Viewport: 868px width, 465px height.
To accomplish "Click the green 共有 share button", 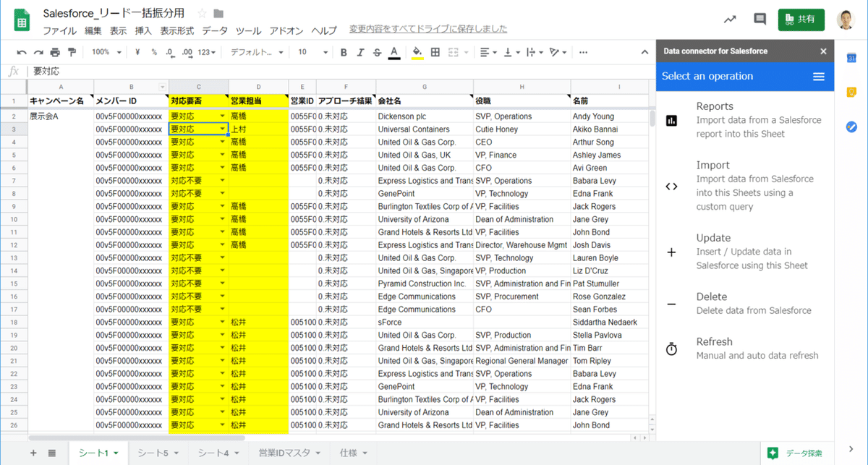I will pos(801,20).
